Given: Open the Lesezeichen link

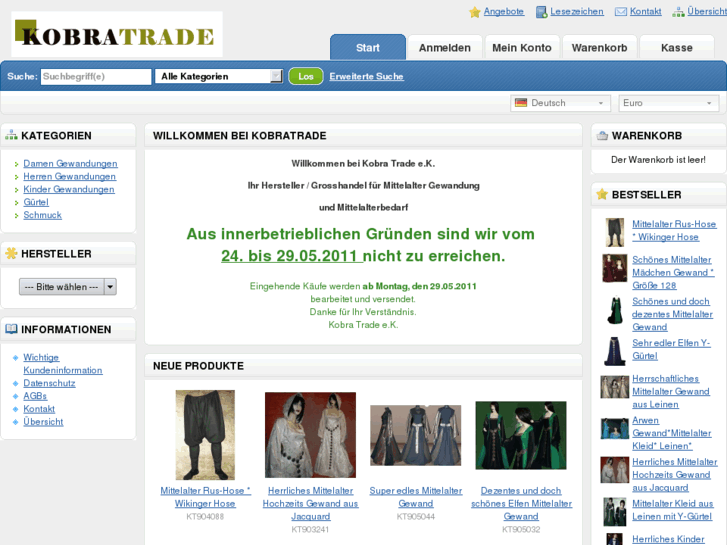Looking at the screenshot, I should click(577, 11).
